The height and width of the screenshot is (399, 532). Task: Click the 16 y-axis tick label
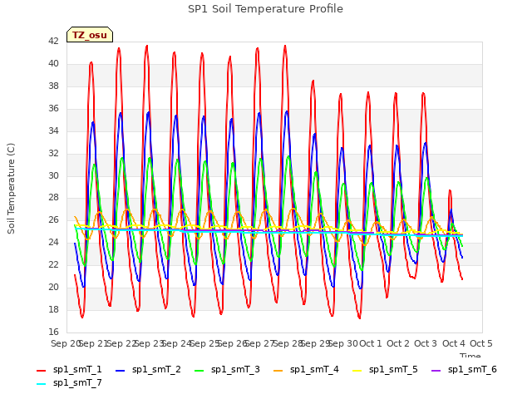53,332
